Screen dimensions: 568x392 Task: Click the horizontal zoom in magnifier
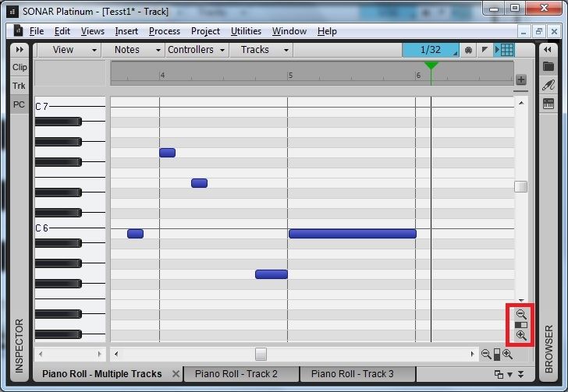(x=507, y=355)
